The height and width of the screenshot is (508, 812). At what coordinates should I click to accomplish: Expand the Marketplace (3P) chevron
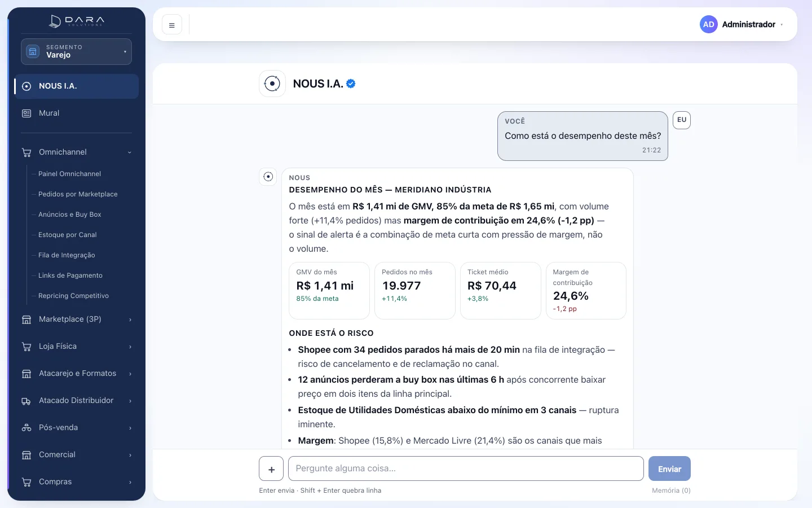pos(130,319)
